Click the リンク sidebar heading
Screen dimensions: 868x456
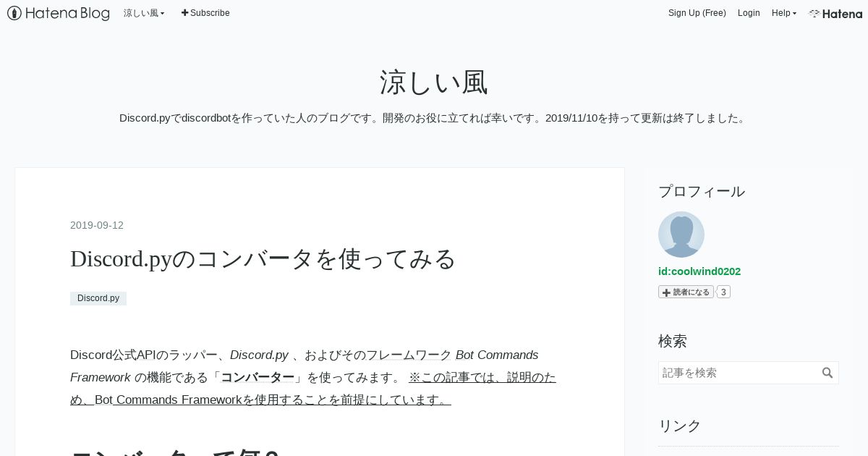tap(680, 426)
